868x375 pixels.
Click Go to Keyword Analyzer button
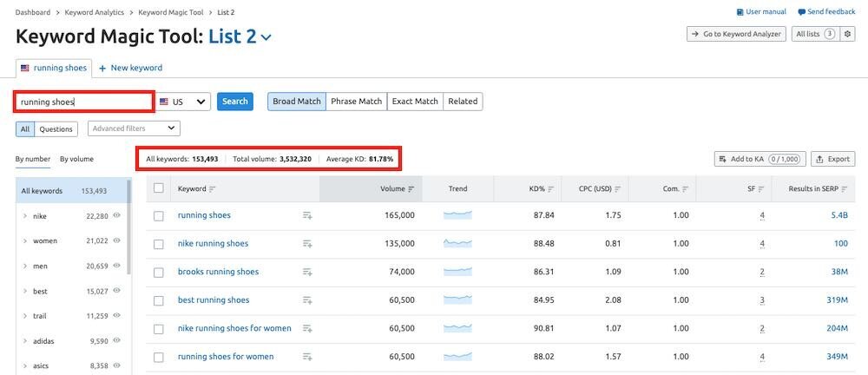click(736, 34)
